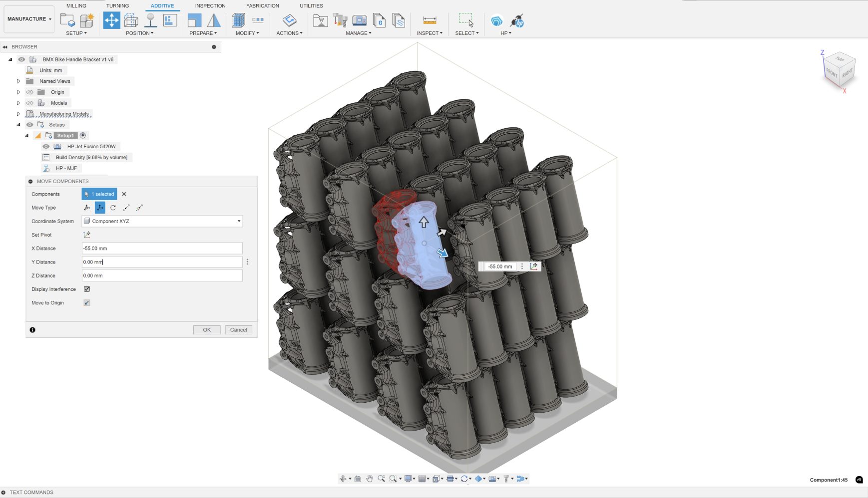Select the Rotate move type icon

tap(113, 208)
